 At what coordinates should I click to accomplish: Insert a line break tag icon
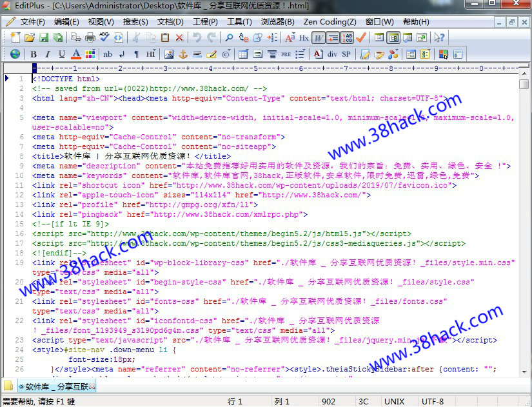pyautogui.click(x=122, y=54)
